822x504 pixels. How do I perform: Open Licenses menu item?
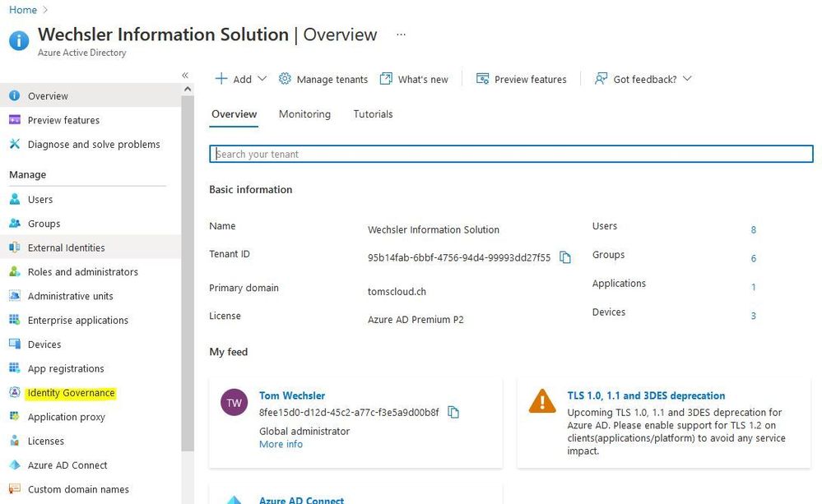click(45, 442)
